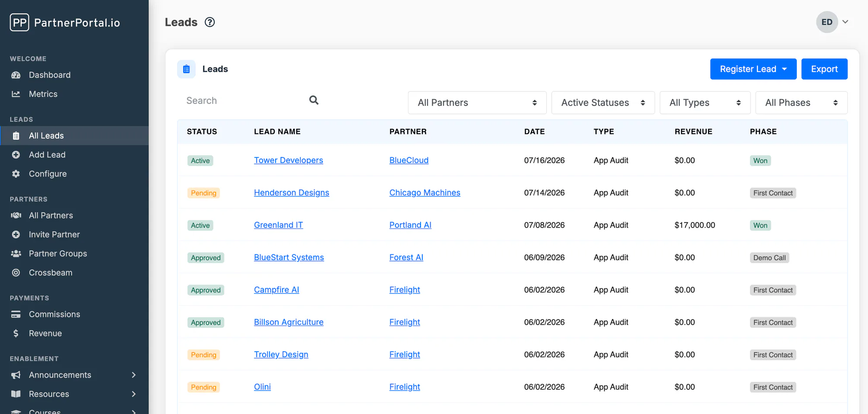Image resolution: width=868 pixels, height=414 pixels.
Task: Click the All Partners handshake icon
Action: tap(16, 215)
